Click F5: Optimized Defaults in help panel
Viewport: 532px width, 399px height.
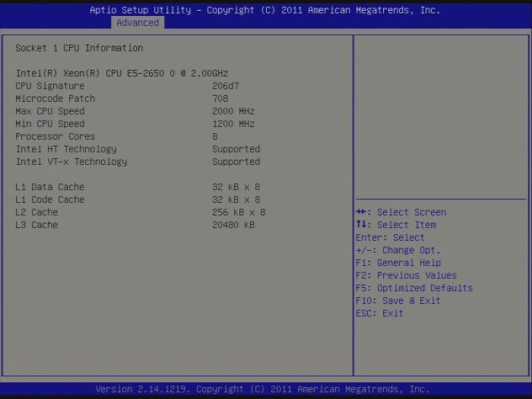(x=413, y=288)
